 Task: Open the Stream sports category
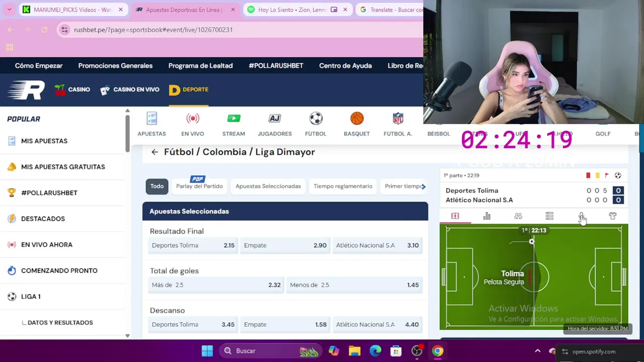233,124
